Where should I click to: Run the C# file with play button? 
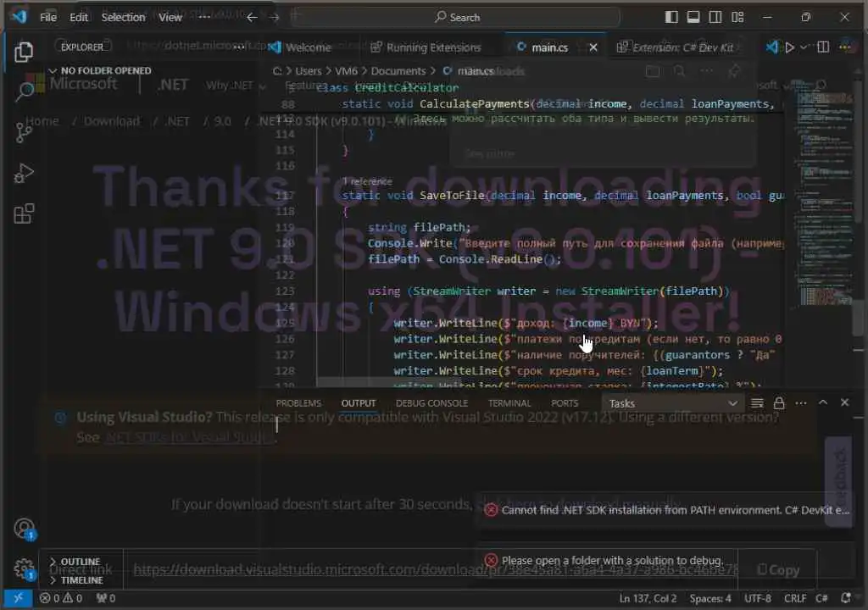point(790,47)
